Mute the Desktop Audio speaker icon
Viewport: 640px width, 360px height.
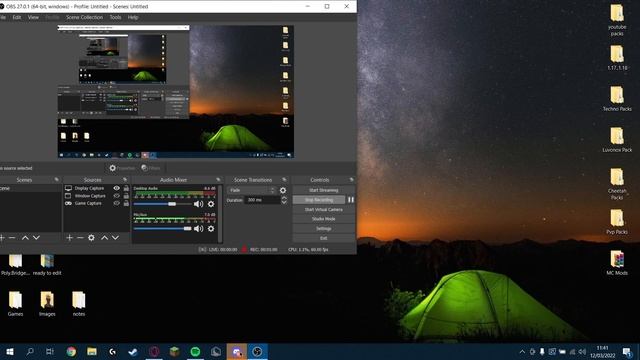[198, 204]
